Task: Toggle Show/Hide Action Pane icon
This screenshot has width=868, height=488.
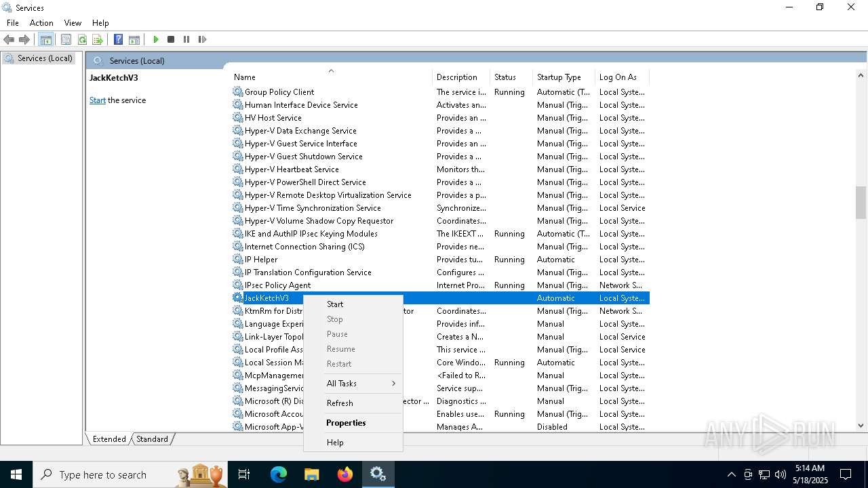Action: point(134,39)
